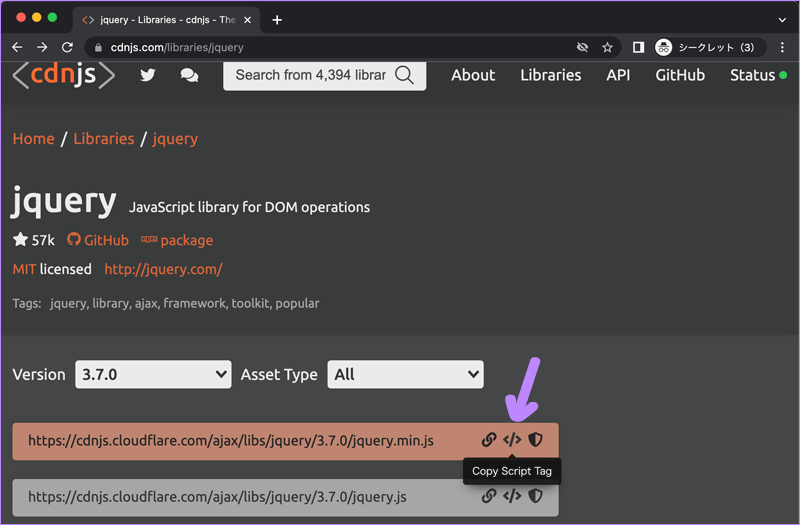Go to the API navigation item
Image resolution: width=800 pixels, height=525 pixels.
pyautogui.click(x=618, y=75)
